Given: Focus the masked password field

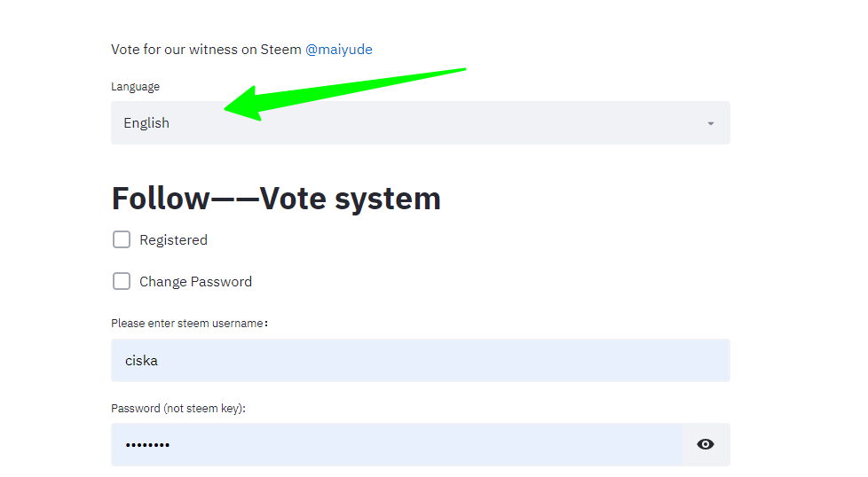Looking at the screenshot, I should pos(397,444).
